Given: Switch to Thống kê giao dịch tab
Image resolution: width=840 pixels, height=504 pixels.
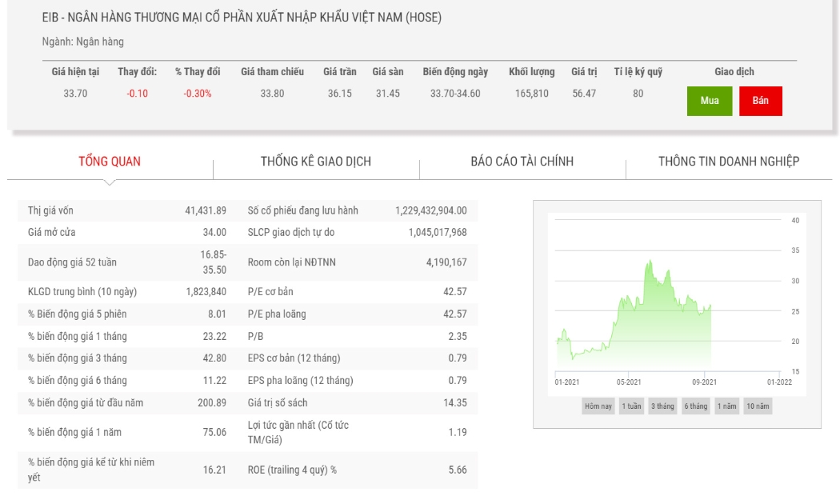Looking at the screenshot, I should click(316, 162).
